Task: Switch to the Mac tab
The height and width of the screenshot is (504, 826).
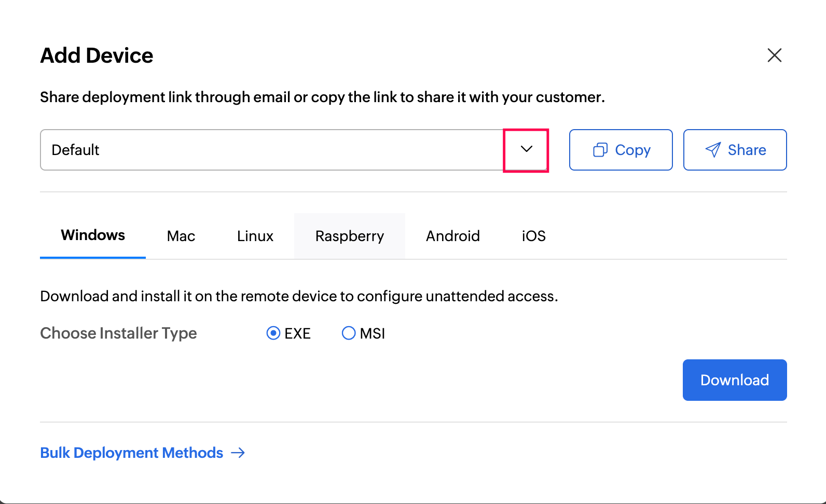Action: point(181,236)
